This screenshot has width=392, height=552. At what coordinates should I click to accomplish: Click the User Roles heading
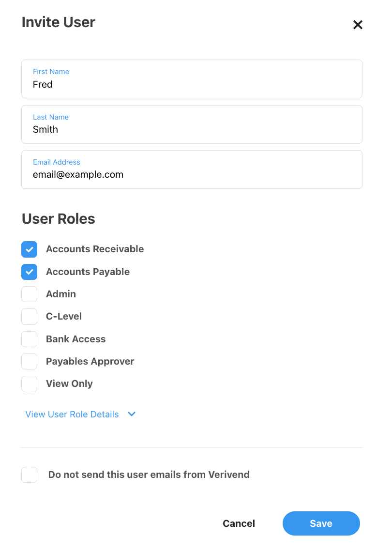[x=58, y=218]
